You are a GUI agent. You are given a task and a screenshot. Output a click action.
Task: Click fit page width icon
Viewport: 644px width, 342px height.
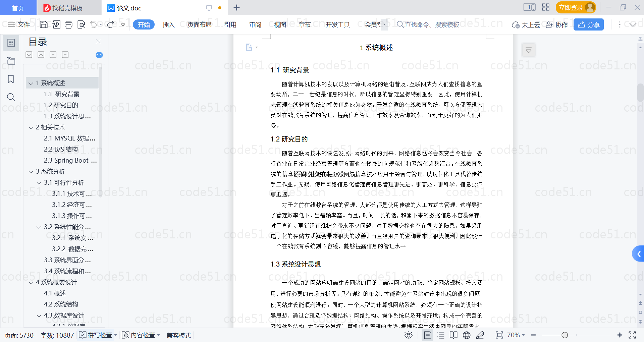pyautogui.click(x=499, y=335)
